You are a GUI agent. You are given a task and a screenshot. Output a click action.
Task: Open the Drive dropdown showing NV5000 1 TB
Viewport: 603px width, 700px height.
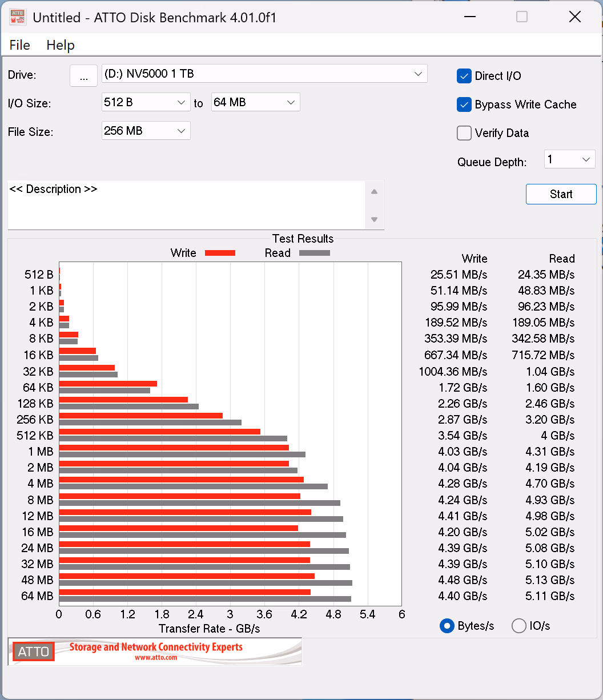(264, 74)
